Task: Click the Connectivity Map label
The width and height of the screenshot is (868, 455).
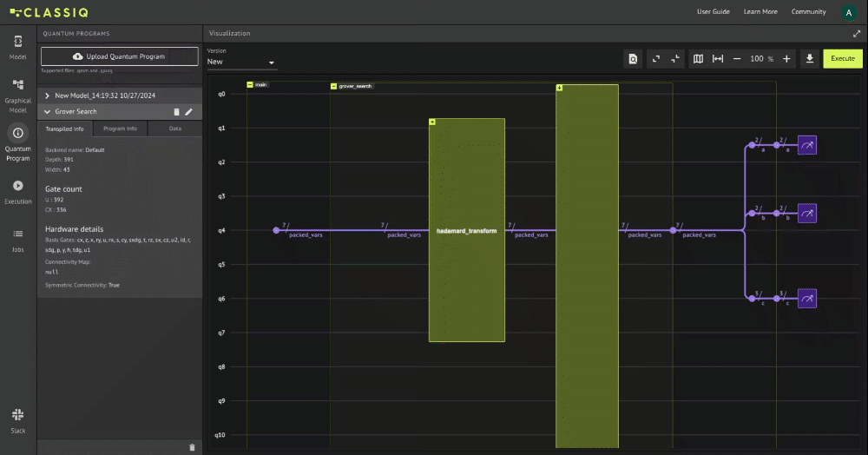Action: pos(68,262)
